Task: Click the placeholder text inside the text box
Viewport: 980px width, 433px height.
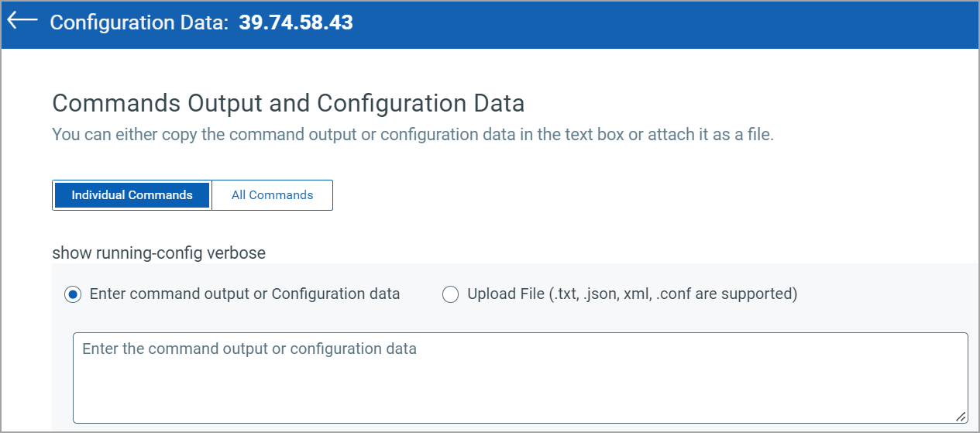Action: click(249, 349)
